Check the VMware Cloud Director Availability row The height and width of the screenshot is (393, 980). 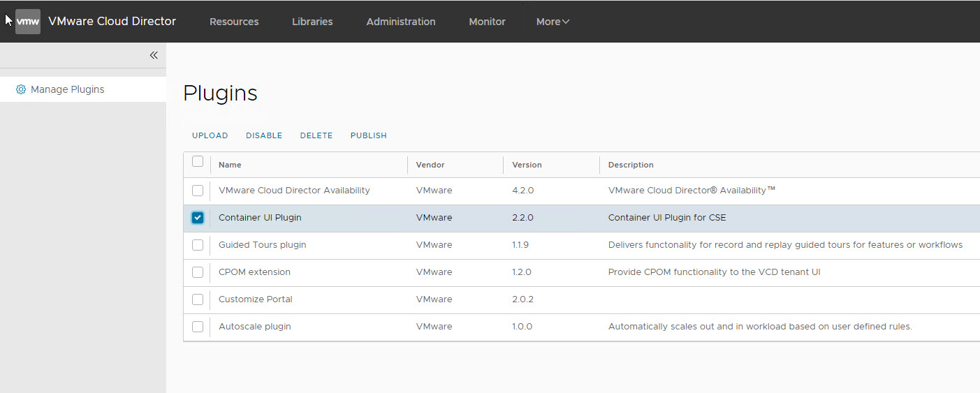pyautogui.click(x=198, y=191)
